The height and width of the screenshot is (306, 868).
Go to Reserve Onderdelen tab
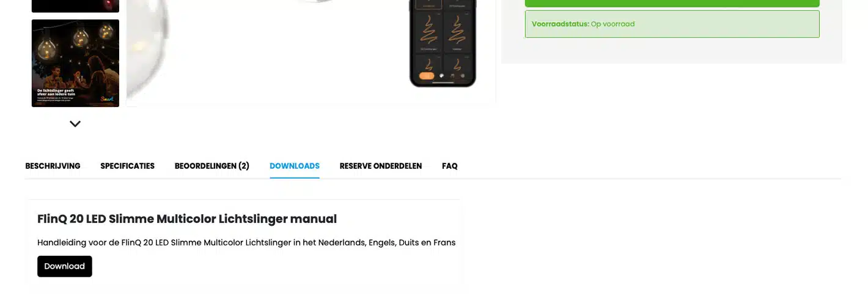tap(381, 166)
